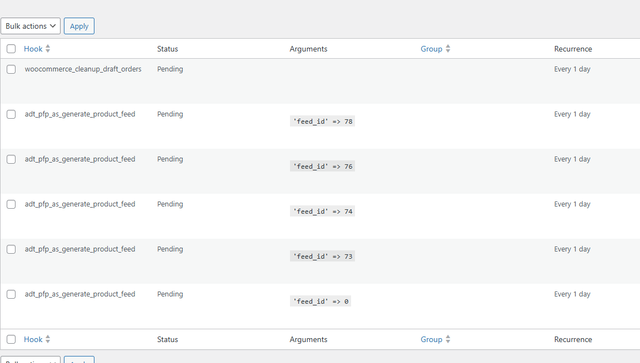
Task: Click the Arguments column header at top
Action: tap(309, 49)
